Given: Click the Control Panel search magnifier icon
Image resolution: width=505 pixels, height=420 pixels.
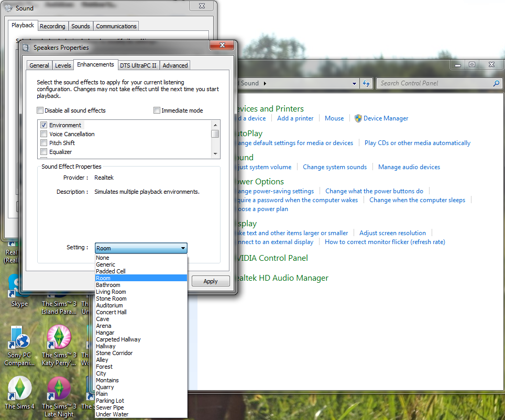Looking at the screenshot, I should (x=496, y=83).
